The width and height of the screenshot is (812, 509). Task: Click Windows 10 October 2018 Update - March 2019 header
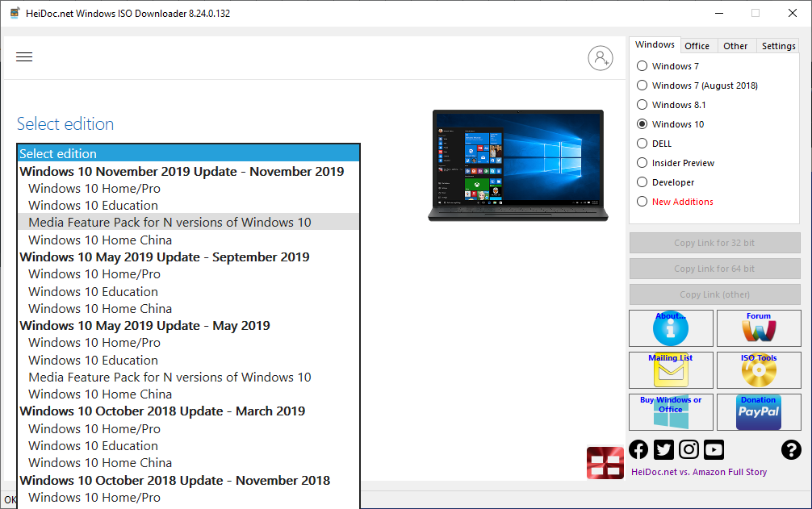(189, 411)
